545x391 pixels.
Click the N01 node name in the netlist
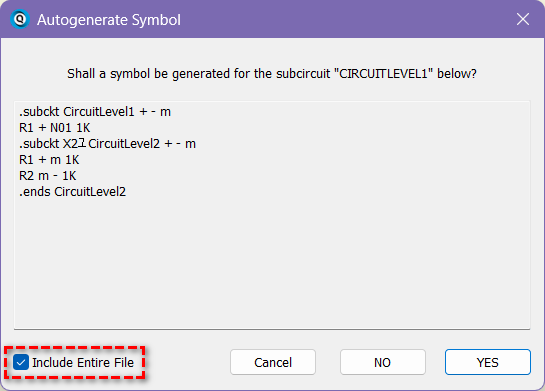(61, 128)
